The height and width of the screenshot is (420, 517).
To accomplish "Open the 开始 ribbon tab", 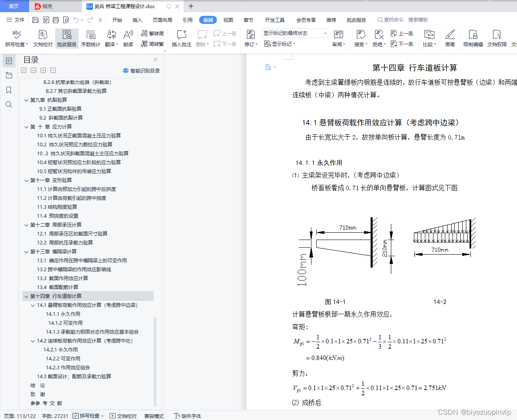I will [x=117, y=20].
